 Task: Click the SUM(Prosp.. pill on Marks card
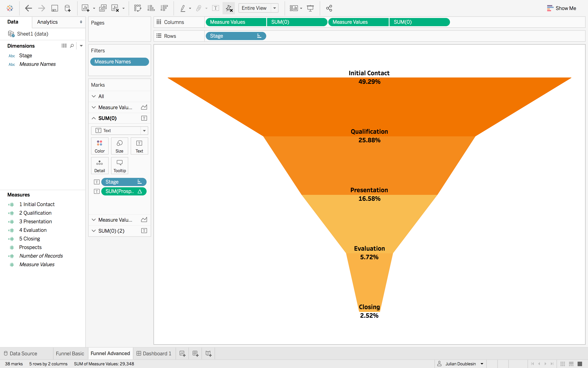pos(124,191)
